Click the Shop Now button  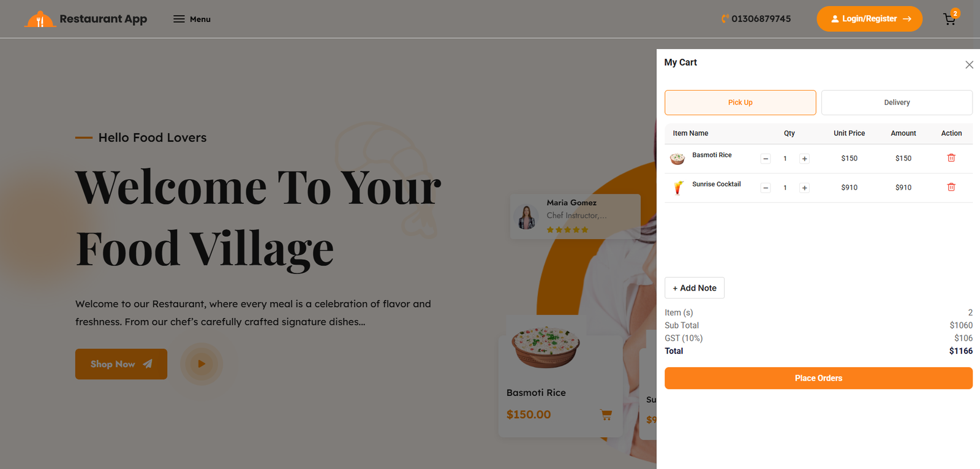(x=121, y=364)
